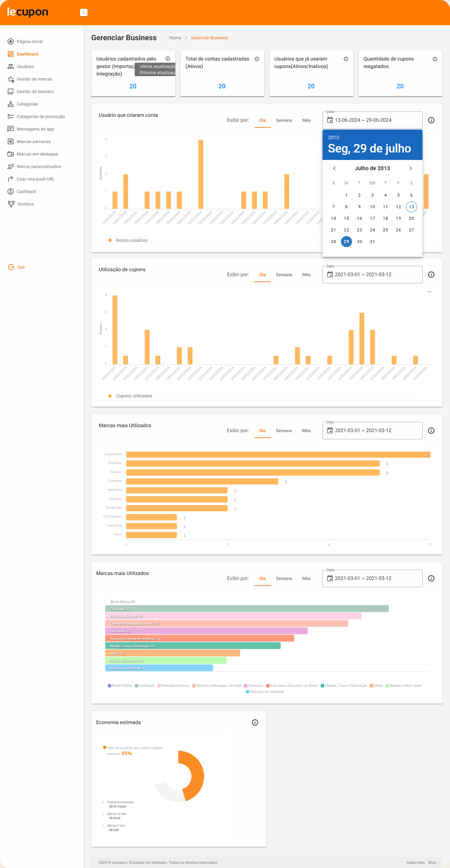Viewport: 450px width, 868px height.
Task: Collapse the sidebar with the arrow button
Action: tap(84, 12)
